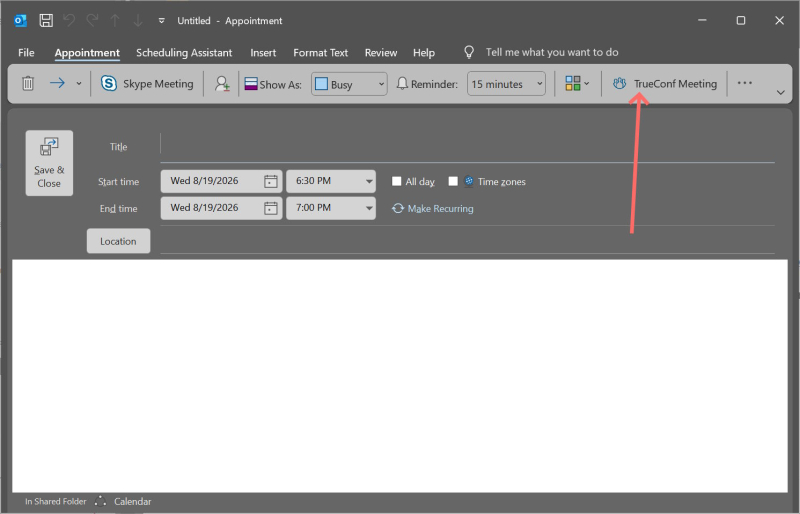The image size is (800, 514).
Task: Click the save floppy disk icon in title bar
Action: (46, 21)
